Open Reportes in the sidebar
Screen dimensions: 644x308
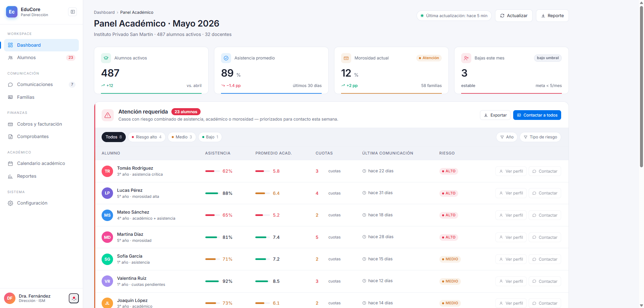point(41,176)
